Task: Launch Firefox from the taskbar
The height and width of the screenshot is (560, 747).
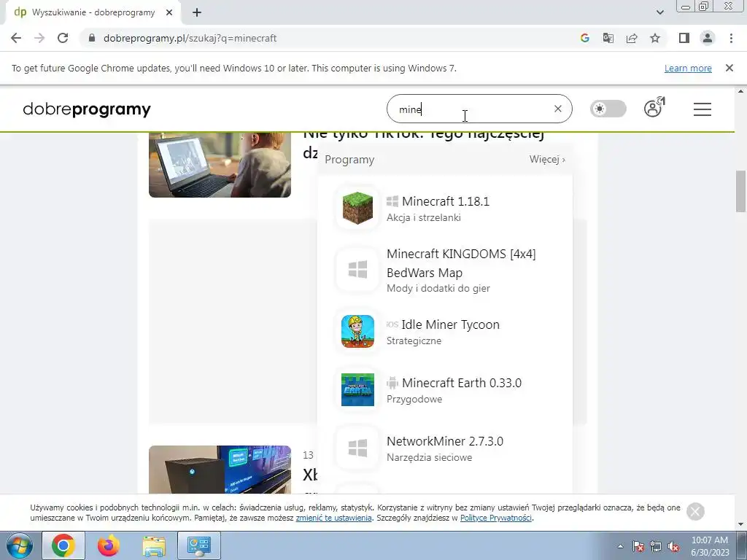Action: tap(108, 545)
